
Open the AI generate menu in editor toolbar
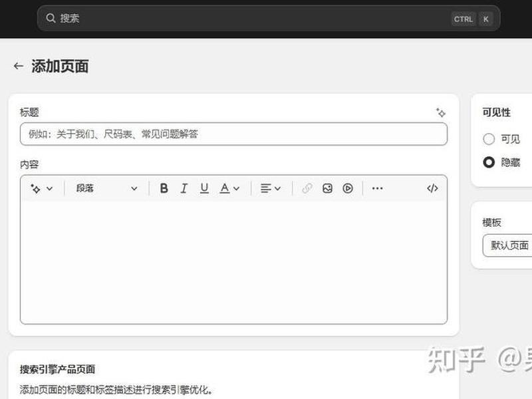point(41,188)
